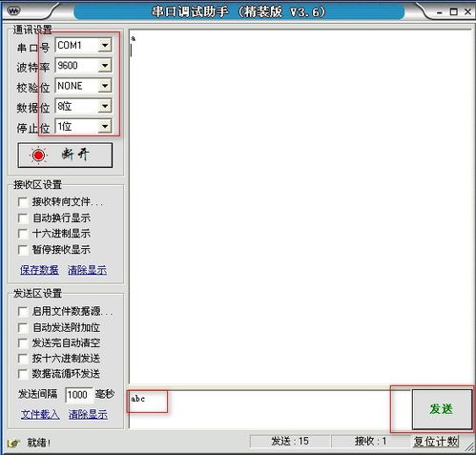This screenshot has width=476, height=455.
Task: Toggle 暂停接收显示 pause receive display
Action: pyautogui.click(x=23, y=250)
